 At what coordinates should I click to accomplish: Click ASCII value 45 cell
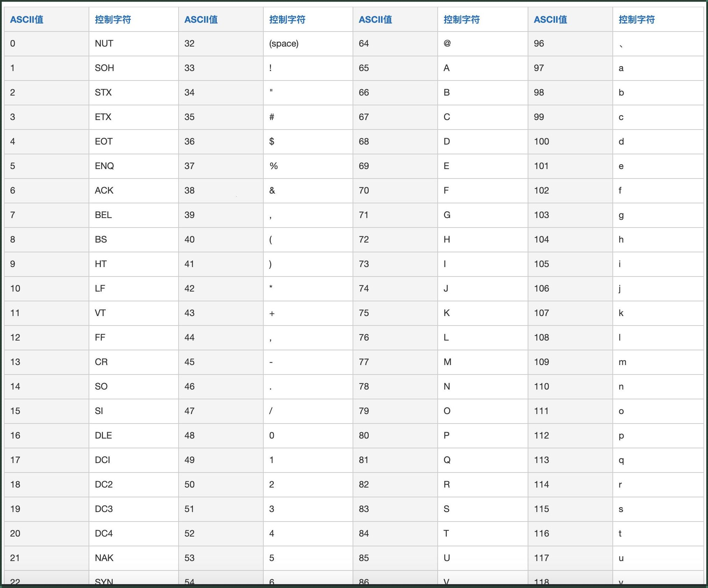point(221,362)
